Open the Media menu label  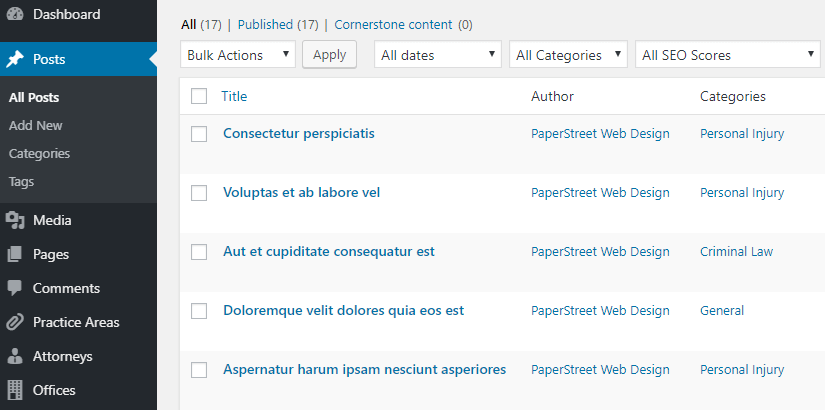tap(52, 221)
